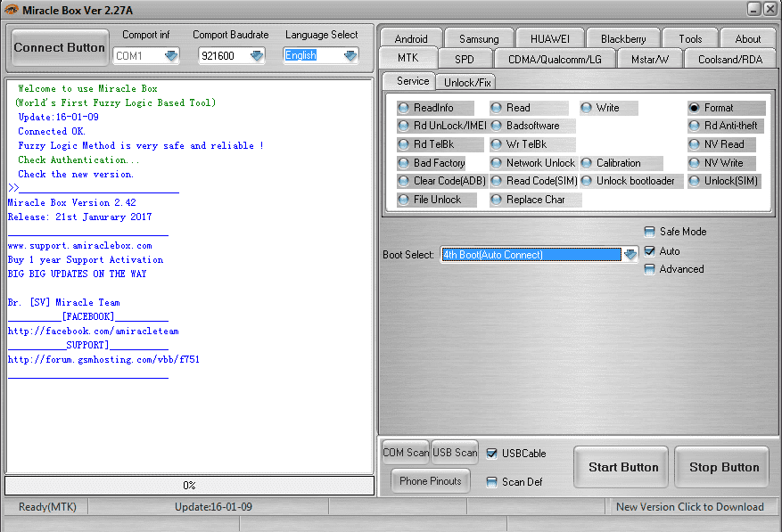Image resolution: width=782 pixels, height=532 pixels.
Task: Minimize the Miracle Box window
Action: pyautogui.click(x=753, y=9)
